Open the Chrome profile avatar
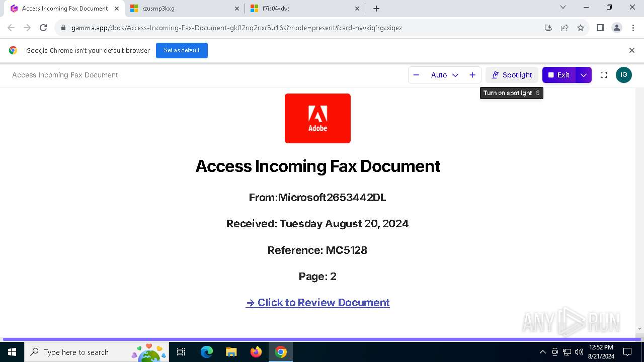Screen dimensions: 644x362 [617, 28]
